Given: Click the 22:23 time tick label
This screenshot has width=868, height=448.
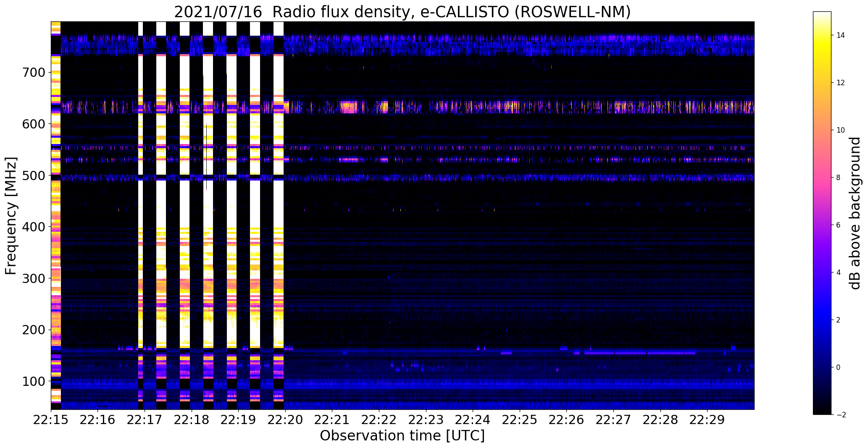Looking at the screenshot, I should point(426,419).
